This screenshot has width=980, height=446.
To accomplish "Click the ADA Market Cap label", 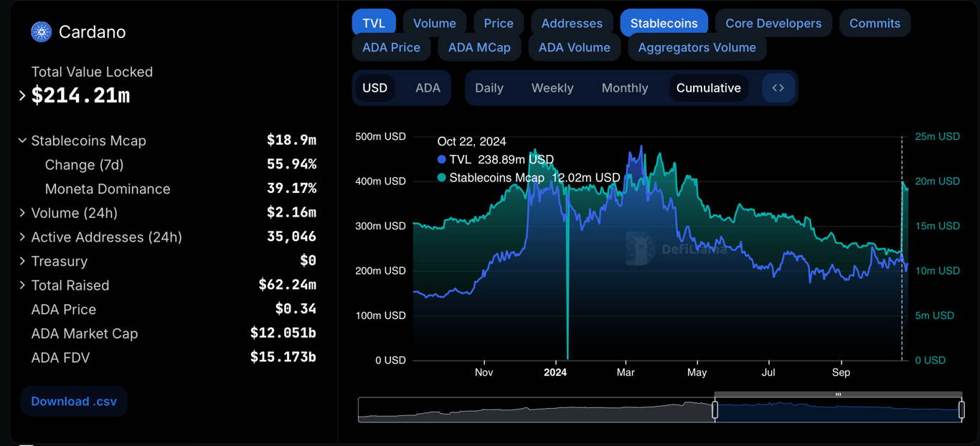I will (x=85, y=333).
